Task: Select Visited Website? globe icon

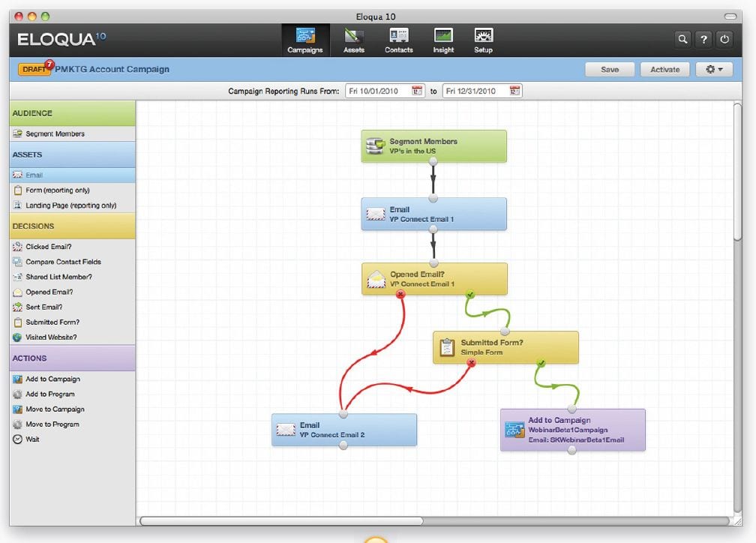Action: 17,337
